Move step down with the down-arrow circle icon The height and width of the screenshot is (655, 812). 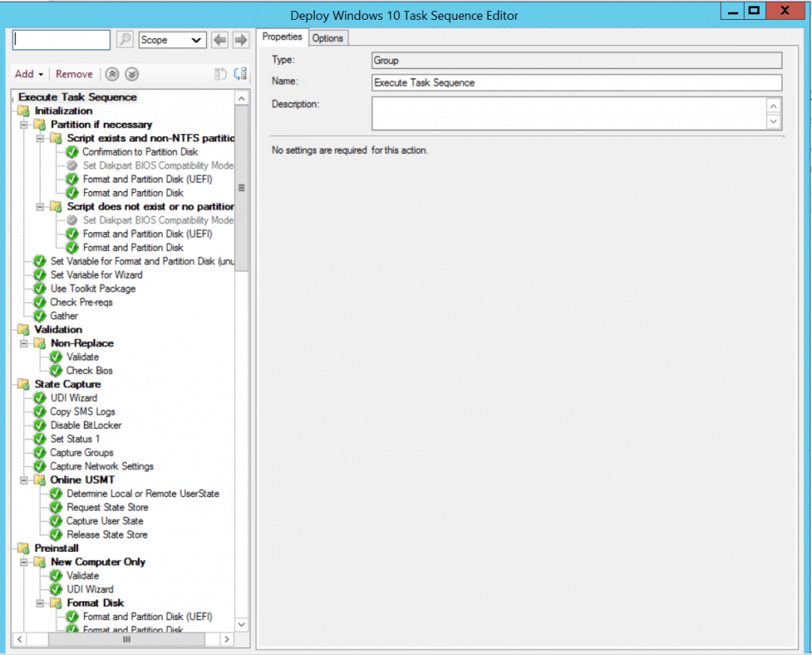pos(132,74)
